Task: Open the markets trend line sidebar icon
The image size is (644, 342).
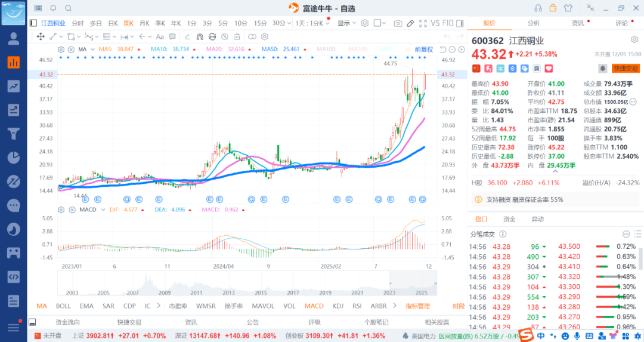Action: pyautogui.click(x=14, y=87)
